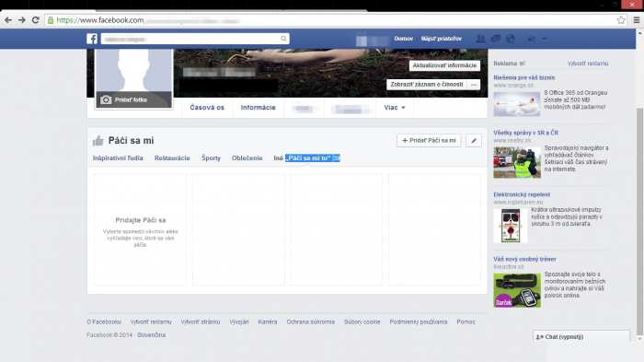Click the Facebook logo icon
Viewport: 644px width, 362px height.
[92, 39]
